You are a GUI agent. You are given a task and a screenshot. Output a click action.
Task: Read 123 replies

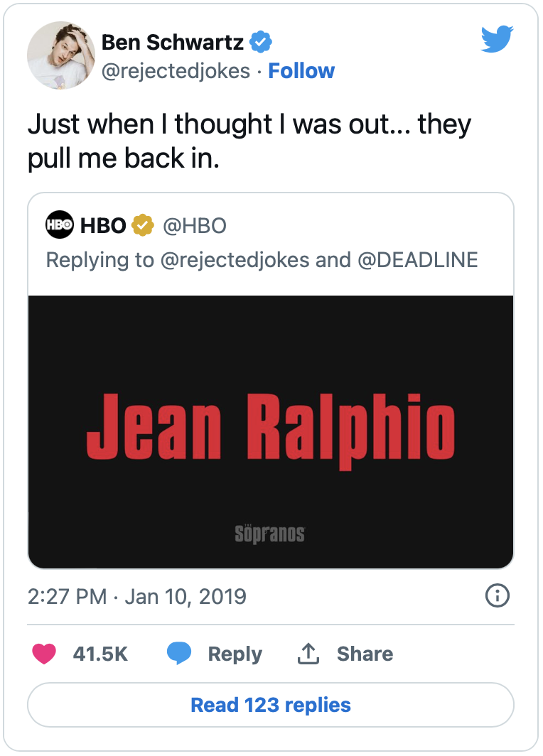pyautogui.click(x=271, y=705)
